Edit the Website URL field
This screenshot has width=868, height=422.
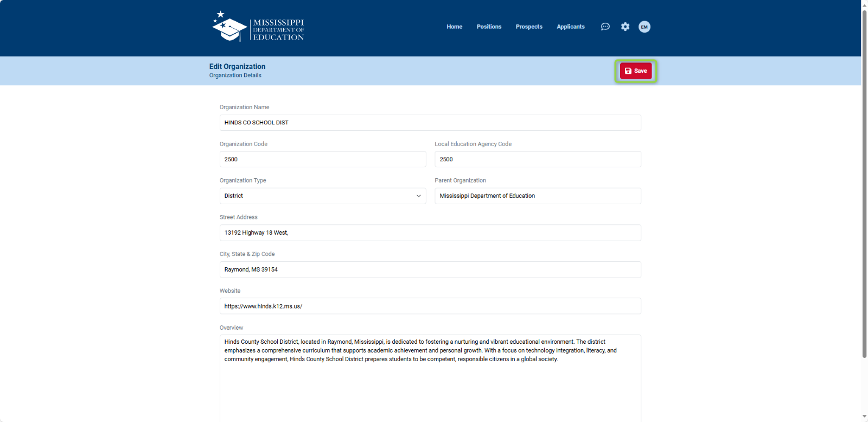click(430, 306)
